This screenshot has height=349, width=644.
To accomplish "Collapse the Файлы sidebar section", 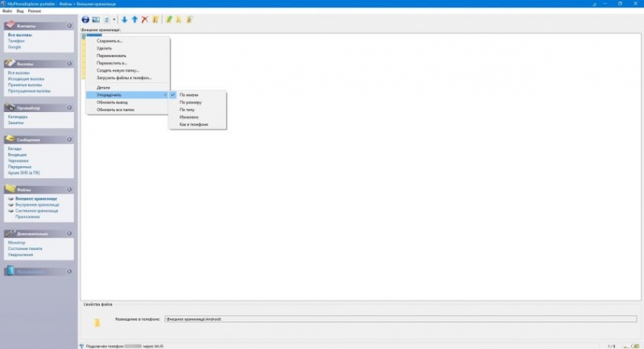I will (69, 189).
